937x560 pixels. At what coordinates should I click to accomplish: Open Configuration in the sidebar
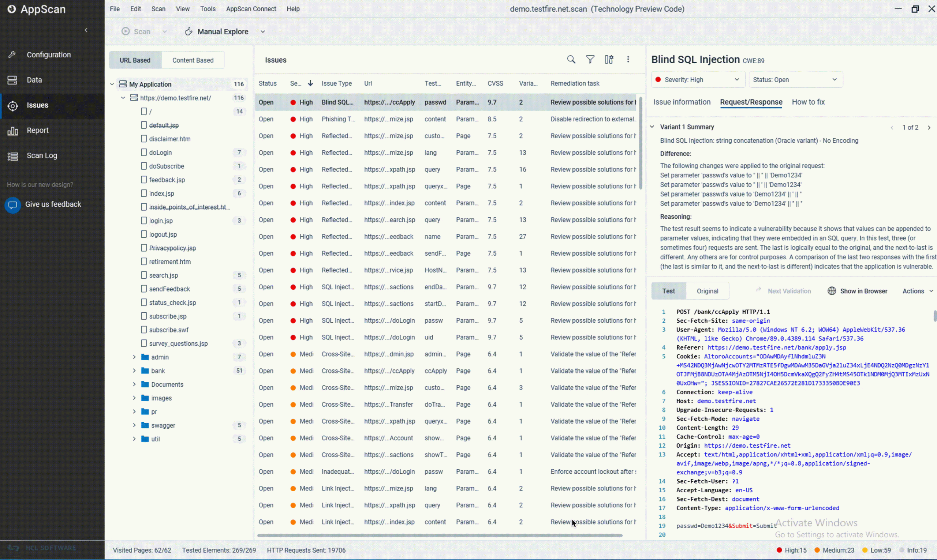pos(48,55)
